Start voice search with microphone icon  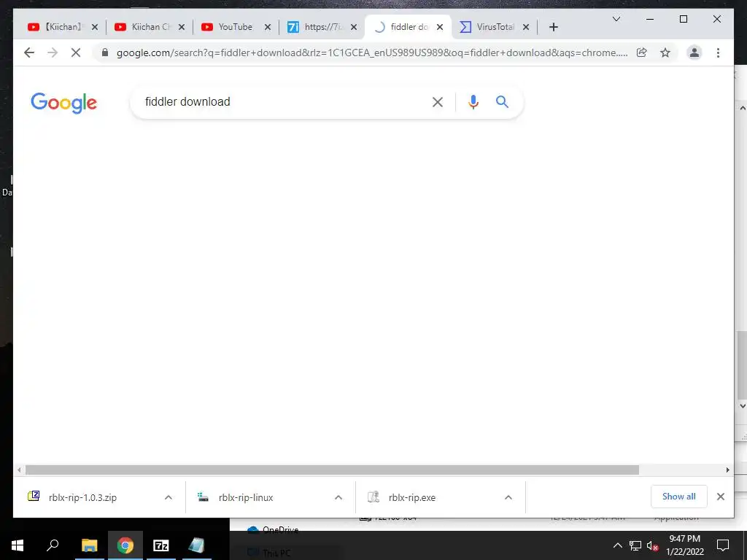coord(473,102)
